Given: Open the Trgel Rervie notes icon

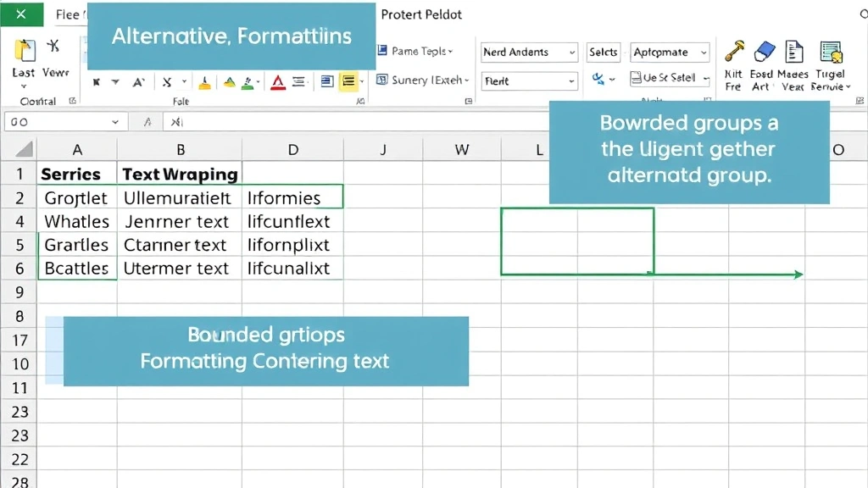Looking at the screenshot, I should pyautogui.click(x=832, y=53).
